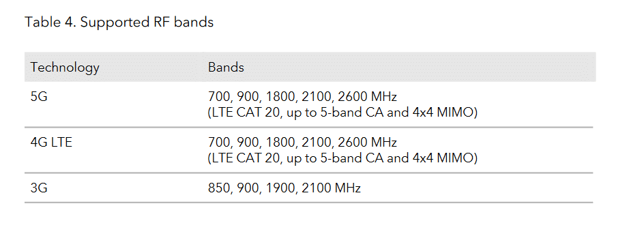Screen dimensions: 644x249
Task: Click the '850' value in 3G row
Action: coord(218,188)
